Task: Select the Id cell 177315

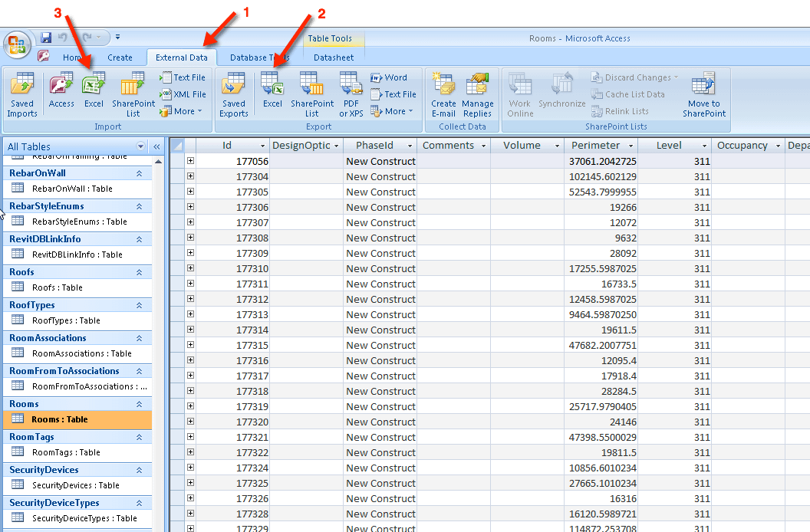Action: 232,345
